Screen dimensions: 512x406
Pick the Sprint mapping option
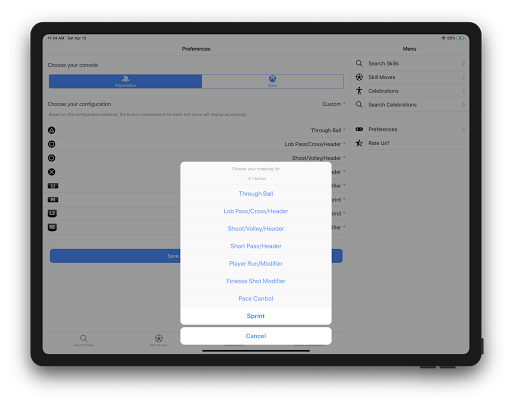[x=256, y=316]
